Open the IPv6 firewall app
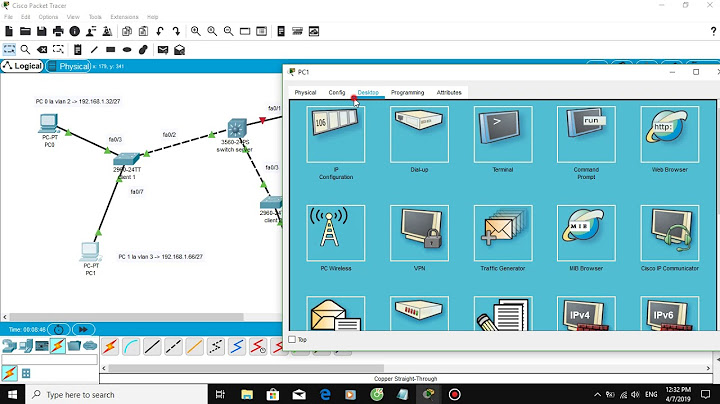Screen dimensions: 720x404 pos(670,314)
